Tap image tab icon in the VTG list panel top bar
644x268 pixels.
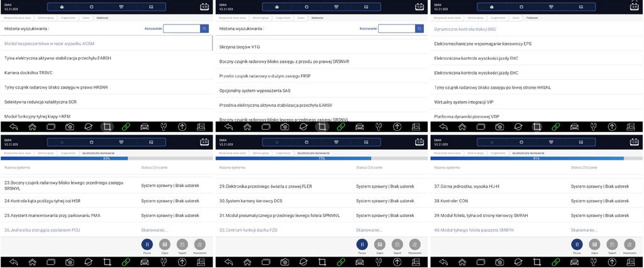coord(366,6)
